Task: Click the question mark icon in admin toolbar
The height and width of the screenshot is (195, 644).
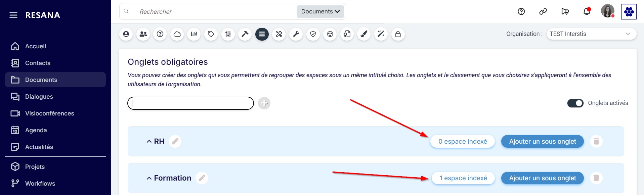Action: click(160, 34)
